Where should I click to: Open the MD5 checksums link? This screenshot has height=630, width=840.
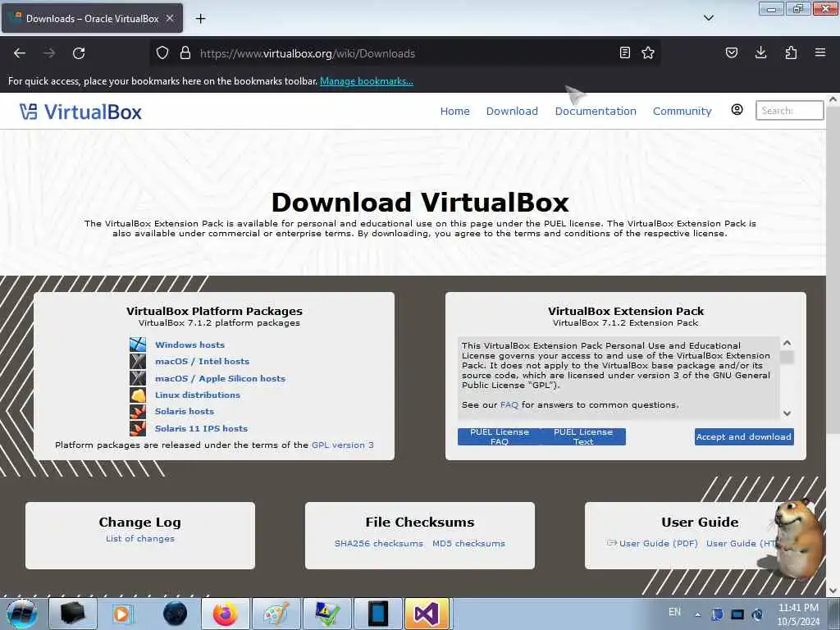[468, 543]
